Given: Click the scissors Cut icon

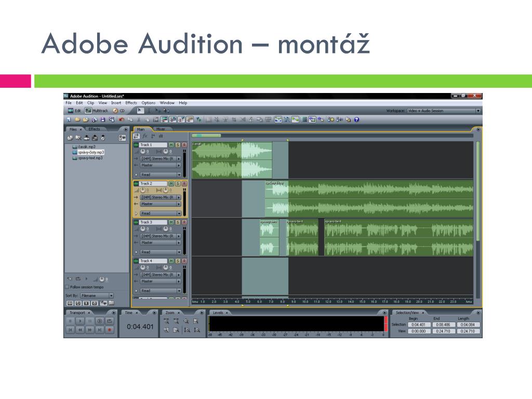Looking at the screenshot, I should pyautogui.click(x=138, y=119).
